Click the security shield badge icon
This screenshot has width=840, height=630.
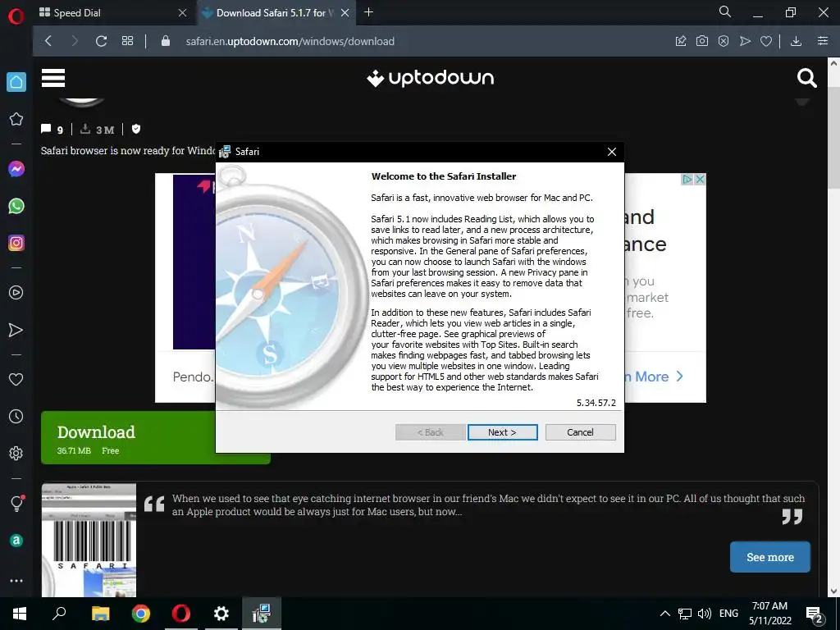(136, 129)
